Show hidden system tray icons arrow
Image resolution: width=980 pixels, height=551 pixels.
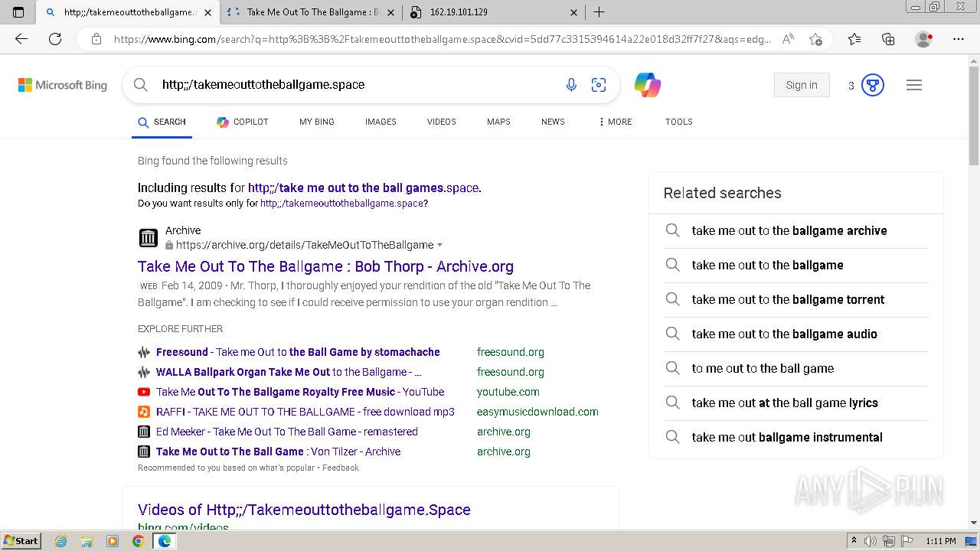point(854,541)
